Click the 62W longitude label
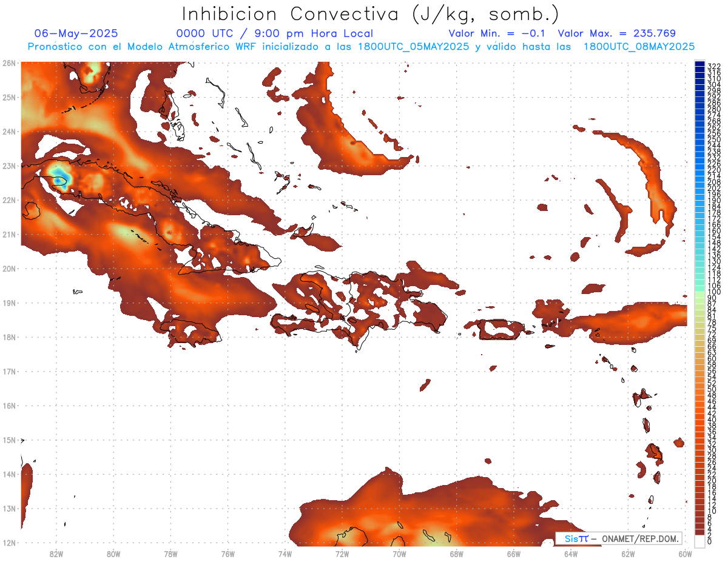 [x=628, y=554]
